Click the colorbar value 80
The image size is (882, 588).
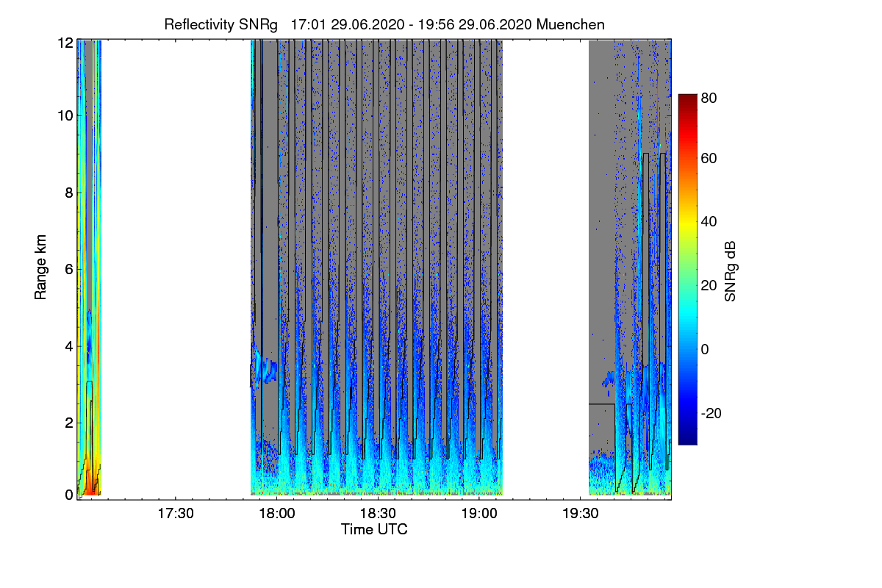pyautogui.click(x=709, y=97)
